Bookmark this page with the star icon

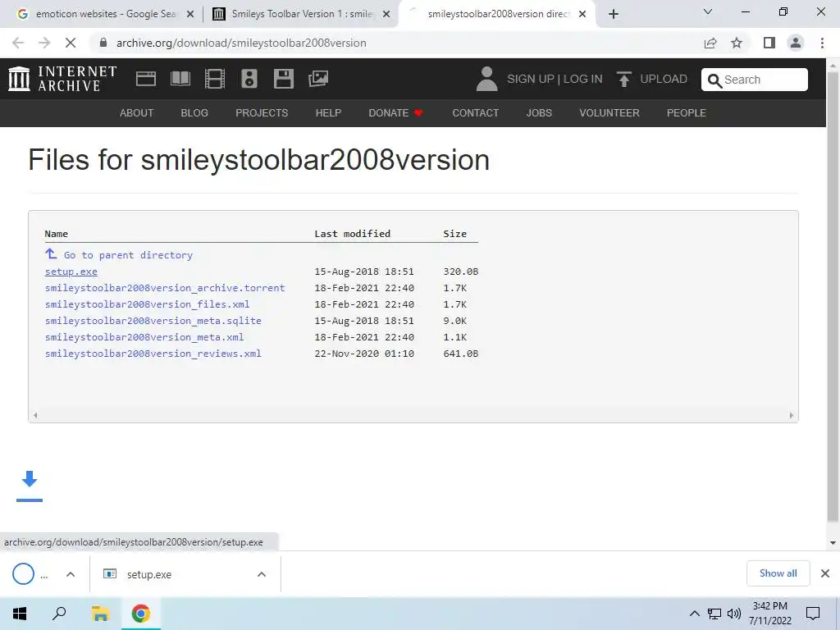click(737, 43)
